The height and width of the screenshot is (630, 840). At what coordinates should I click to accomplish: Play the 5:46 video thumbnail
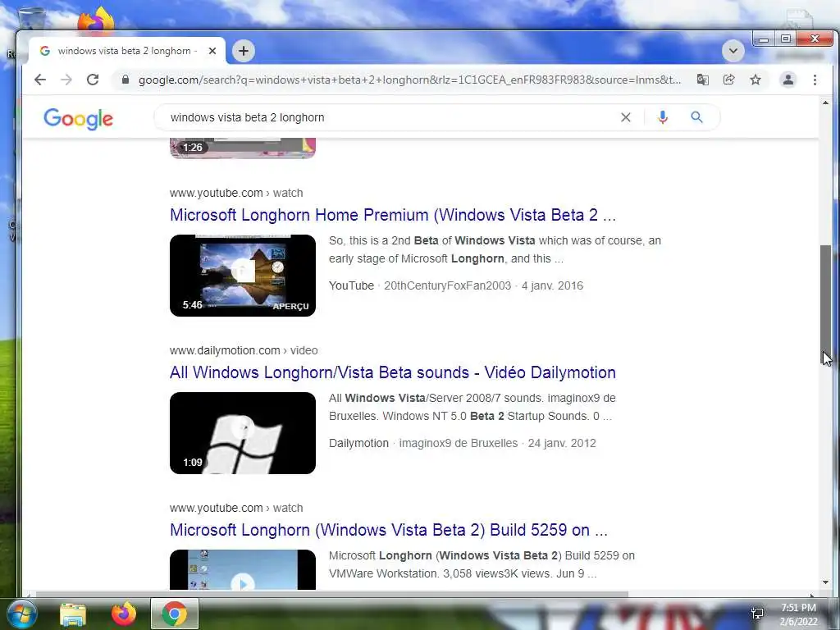(x=243, y=276)
